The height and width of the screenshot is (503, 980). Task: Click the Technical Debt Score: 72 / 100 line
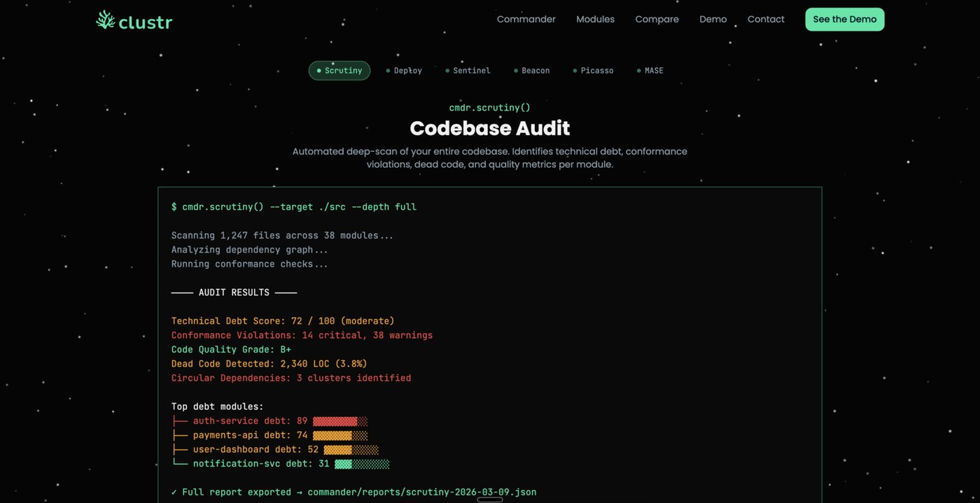click(283, 321)
